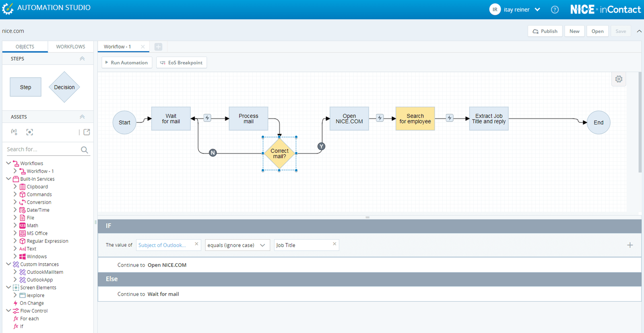Image resolution: width=644 pixels, height=333 pixels.
Task: Click the Windows service icon
Action: tap(23, 256)
